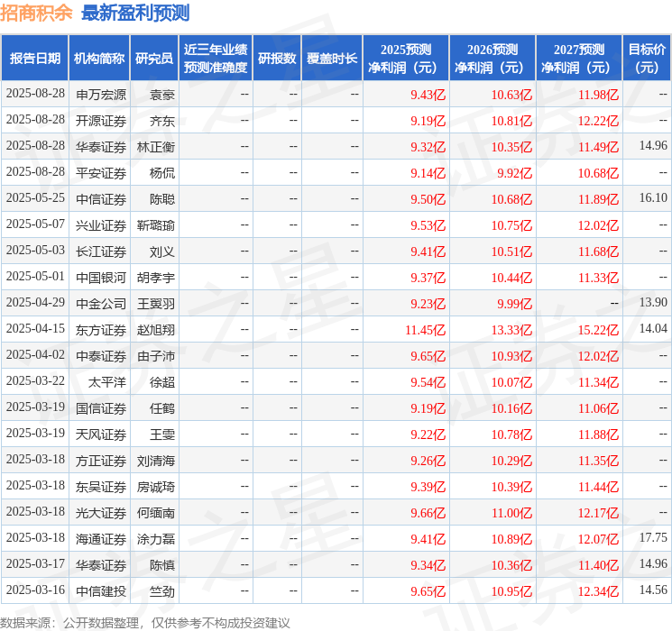Click target price 16.10

pyautogui.click(x=654, y=197)
